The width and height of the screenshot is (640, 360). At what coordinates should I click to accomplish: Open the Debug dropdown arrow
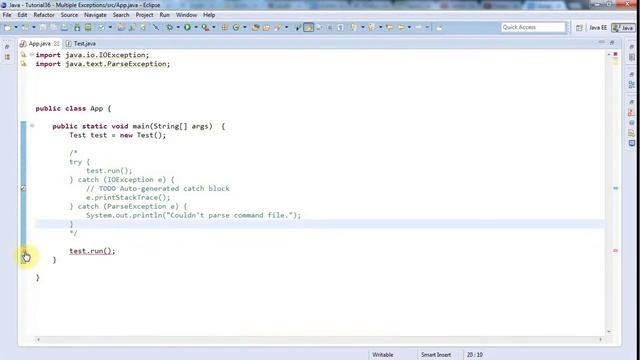click(x=178, y=27)
